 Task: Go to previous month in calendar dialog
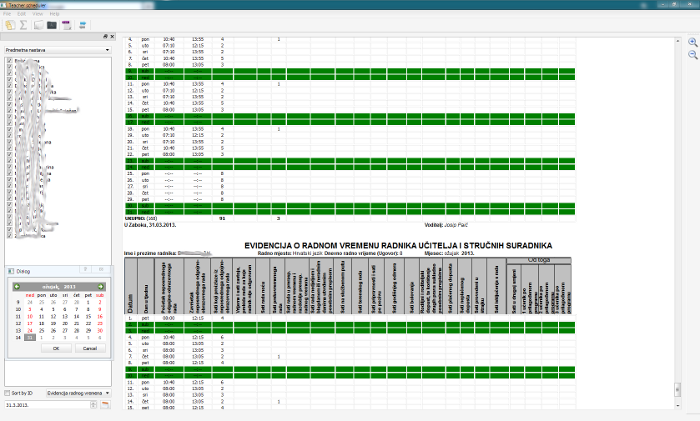16,287
